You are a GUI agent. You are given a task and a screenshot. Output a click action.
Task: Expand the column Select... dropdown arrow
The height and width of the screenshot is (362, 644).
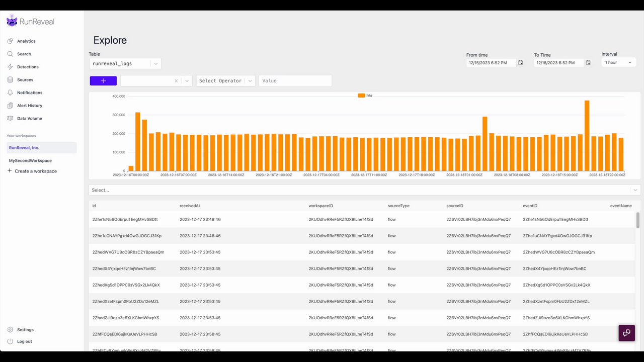635,190
